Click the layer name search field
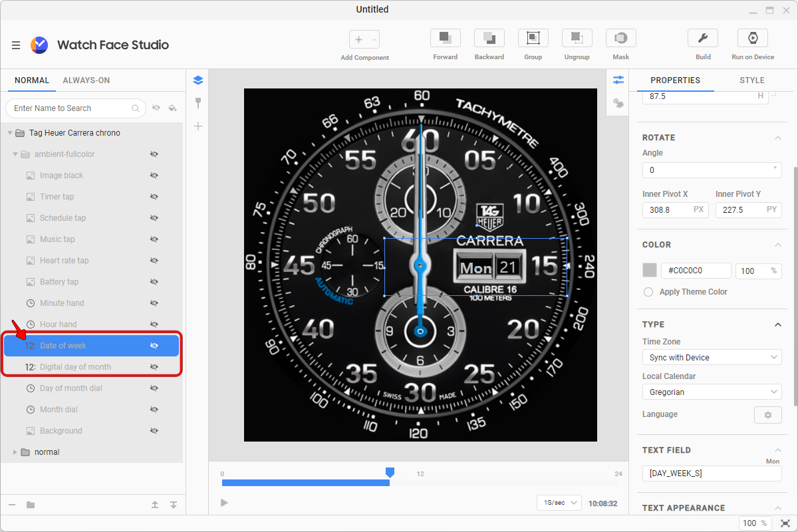798x532 pixels. coord(76,108)
